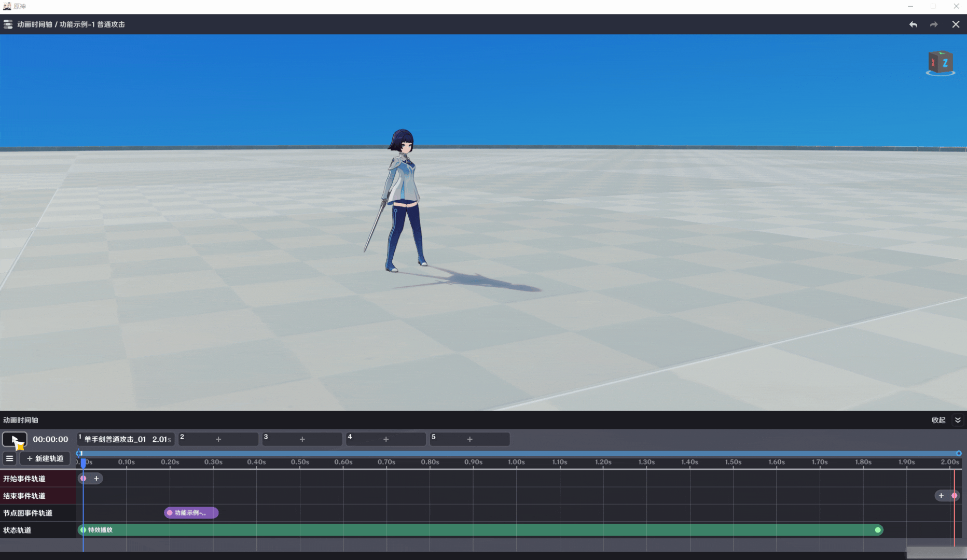Add an animation to slot 2
Viewport: 967px width, 560px height.
pyautogui.click(x=218, y=439)
